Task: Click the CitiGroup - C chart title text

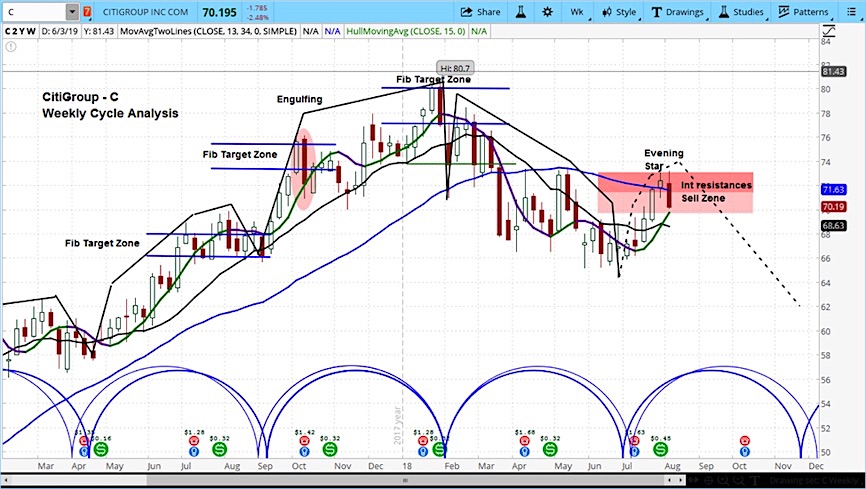Action: pyautogui.click(x=80, y=97)
